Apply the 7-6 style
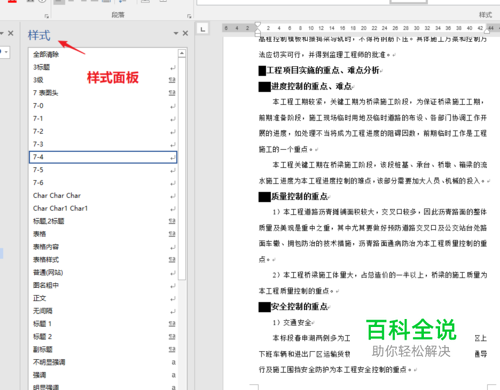Screen dimensions: 500x390 103,183
